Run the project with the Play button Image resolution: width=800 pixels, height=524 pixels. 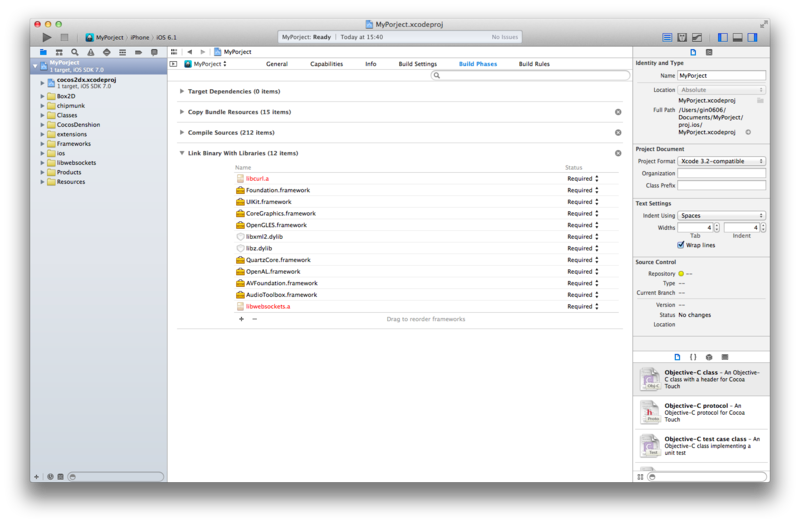click(47, 37)
